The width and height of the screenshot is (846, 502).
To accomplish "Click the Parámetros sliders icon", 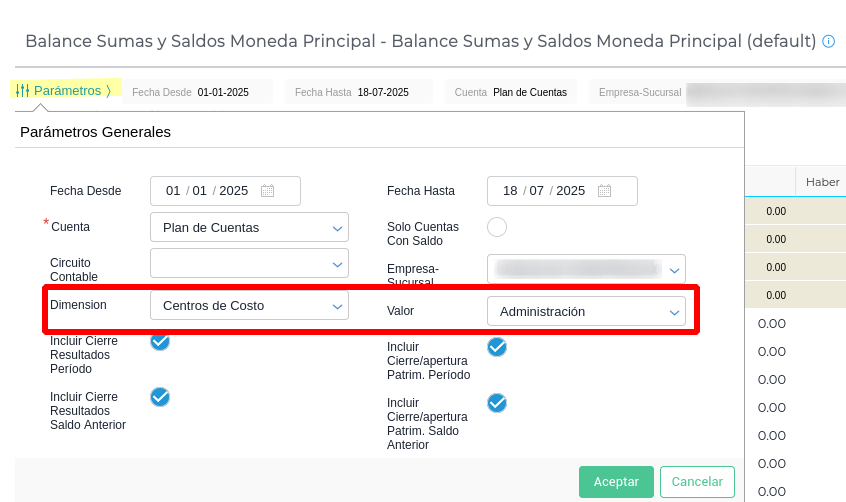I will [x=22, y=90].
